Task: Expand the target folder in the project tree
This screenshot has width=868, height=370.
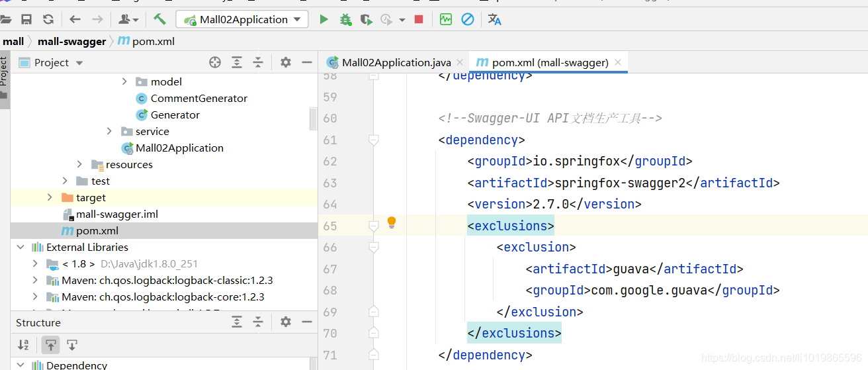Action: click(x=50, y=197)
